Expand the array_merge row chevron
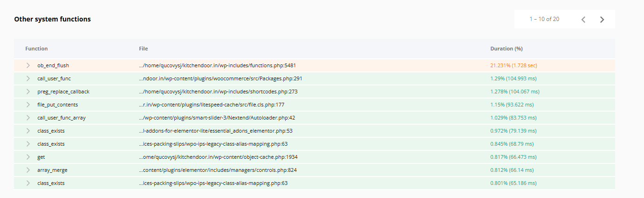This screenshot has width=644, height=198. [x=28, y=170]
